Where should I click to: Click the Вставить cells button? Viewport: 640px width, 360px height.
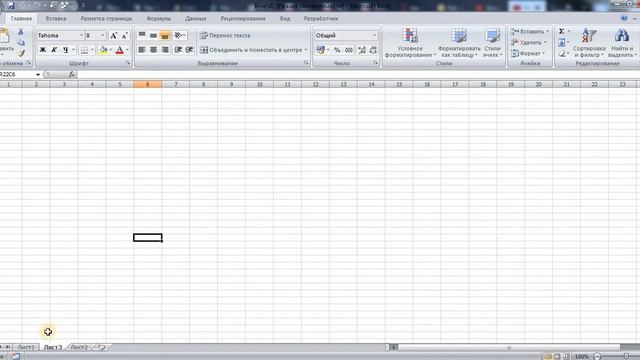coord(528,31)
